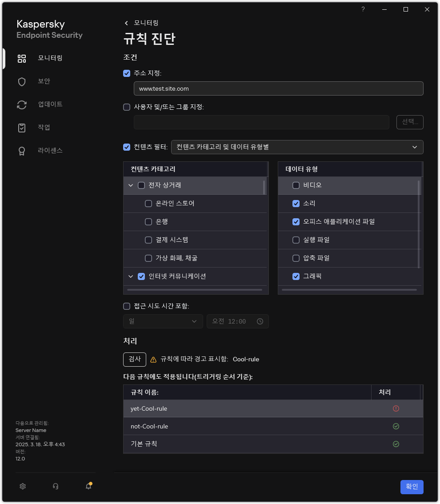The width and height of the screenshot is (440, 504).
Task: Open notifications using the bell icon
Action: (88, 486)
